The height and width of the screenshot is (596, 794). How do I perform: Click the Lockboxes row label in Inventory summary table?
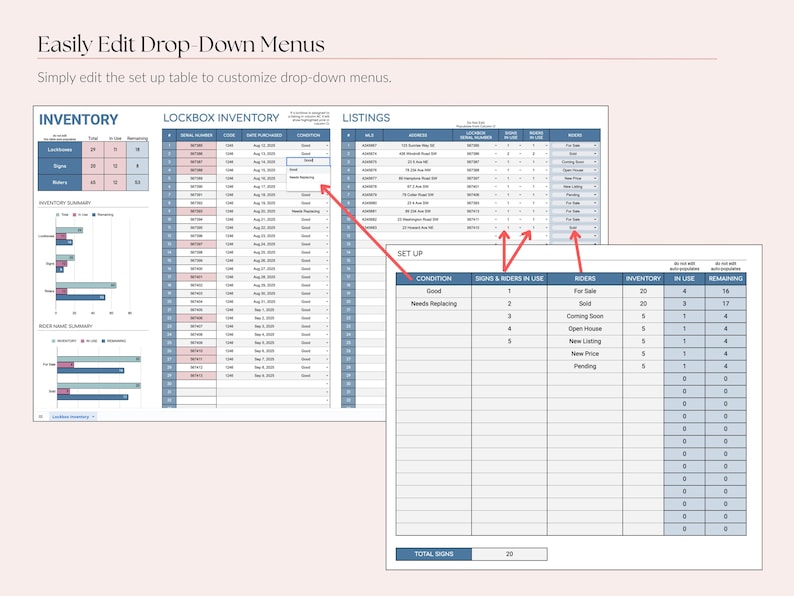click(60, 150)
